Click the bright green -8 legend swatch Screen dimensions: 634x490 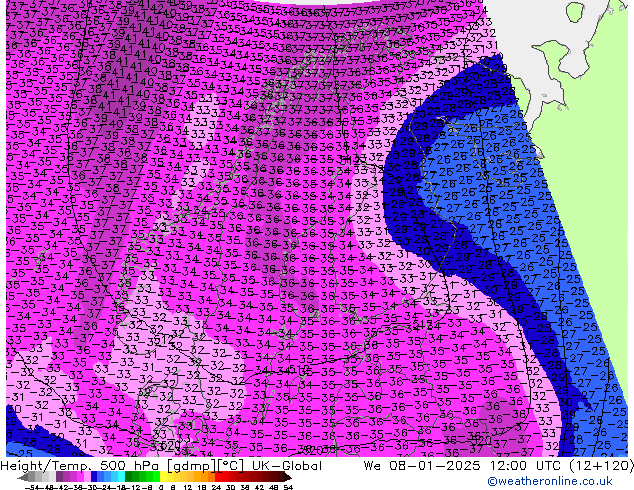point(156,476)
